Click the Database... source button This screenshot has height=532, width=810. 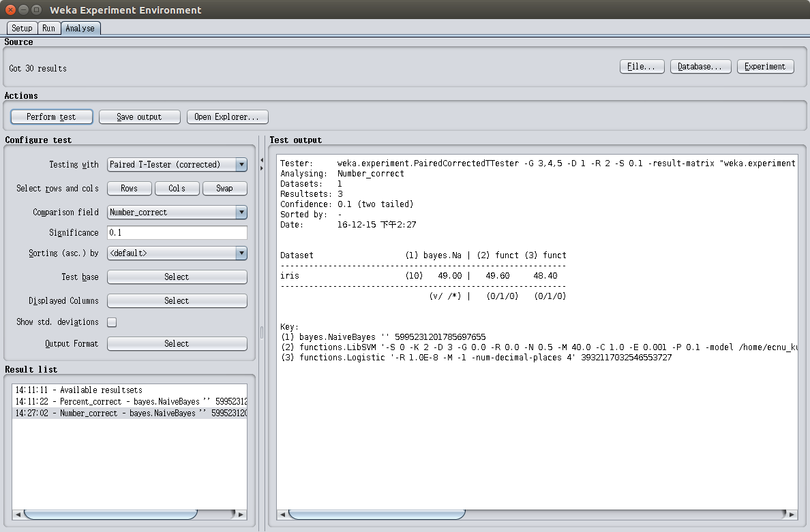point(700,67)
